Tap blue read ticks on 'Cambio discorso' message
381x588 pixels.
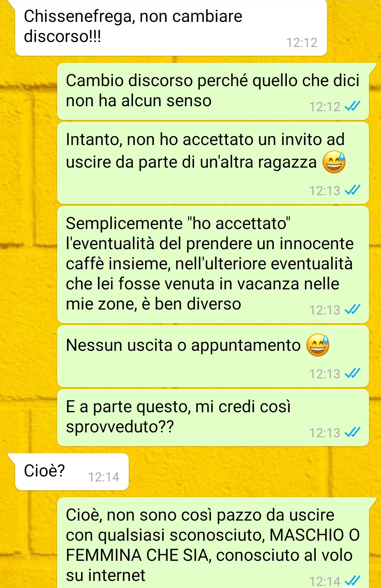[352, 106]
